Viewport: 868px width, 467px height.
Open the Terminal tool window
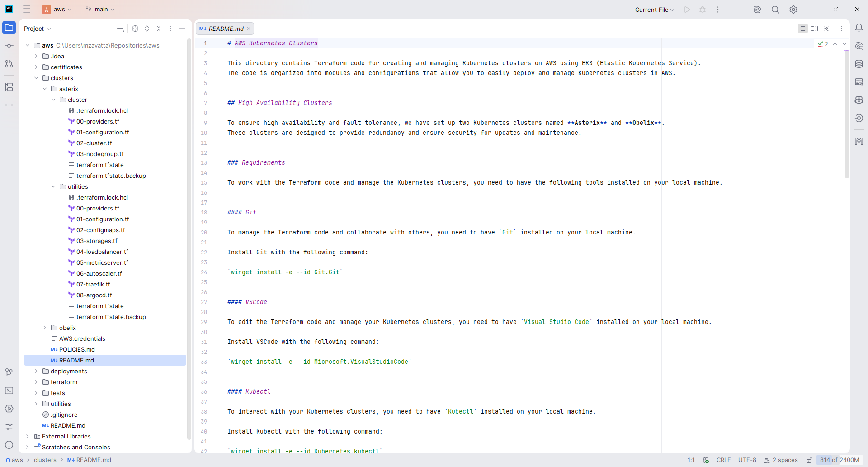[x=9, y=391]
